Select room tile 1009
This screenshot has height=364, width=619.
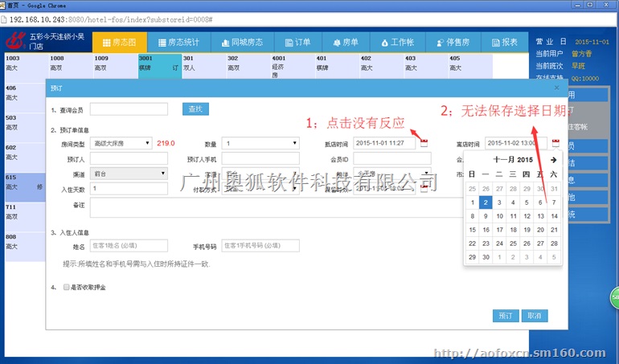tap(115, 66)
